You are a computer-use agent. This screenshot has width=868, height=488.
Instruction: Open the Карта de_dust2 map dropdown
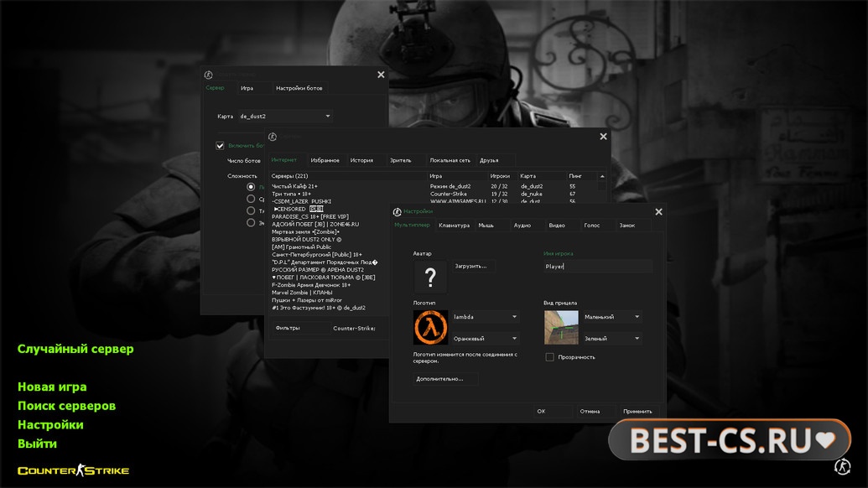(285, 117)
